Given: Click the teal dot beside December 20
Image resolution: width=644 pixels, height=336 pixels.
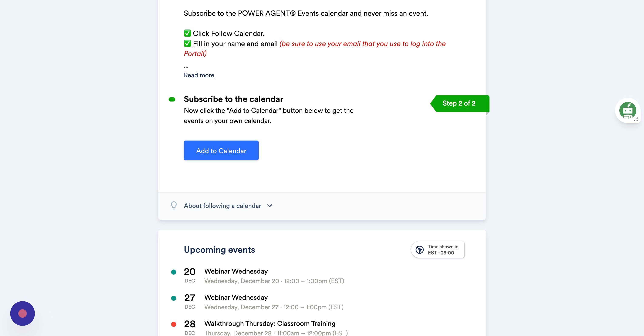Looking at the screenshot, I should (173, 272).
